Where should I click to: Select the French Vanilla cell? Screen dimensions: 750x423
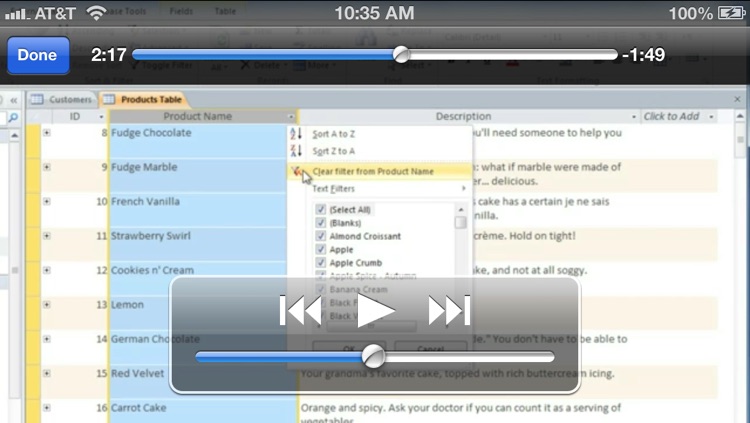(198, 210)
